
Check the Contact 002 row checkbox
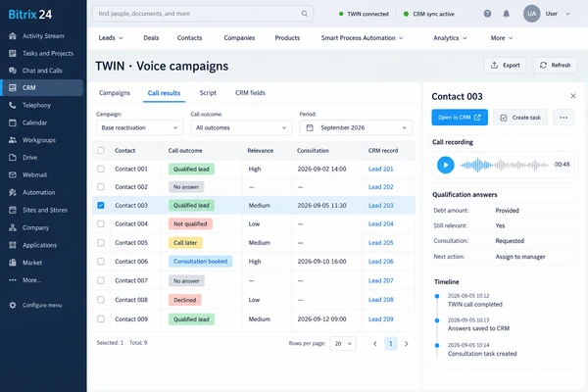pos(101,187)
